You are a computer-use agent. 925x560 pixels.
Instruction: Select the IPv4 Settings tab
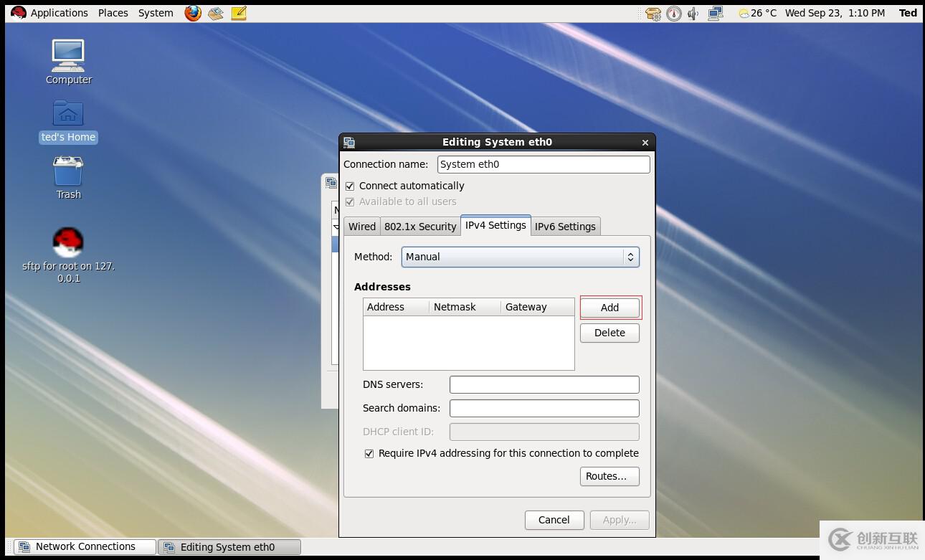click(495, 225)
